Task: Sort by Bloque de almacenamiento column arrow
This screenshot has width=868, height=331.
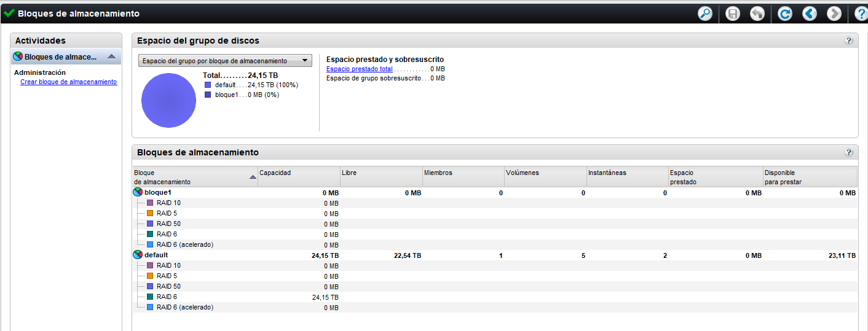Action: (253, 177)
